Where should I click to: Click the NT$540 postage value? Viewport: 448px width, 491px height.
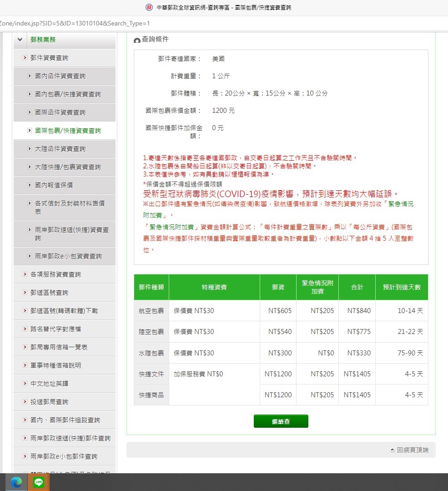pos(280,332)
